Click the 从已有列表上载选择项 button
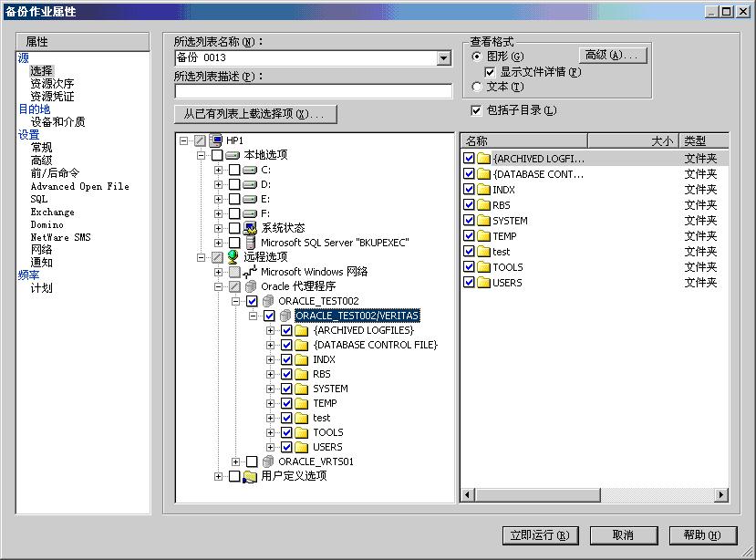 [x=255, y=114]
